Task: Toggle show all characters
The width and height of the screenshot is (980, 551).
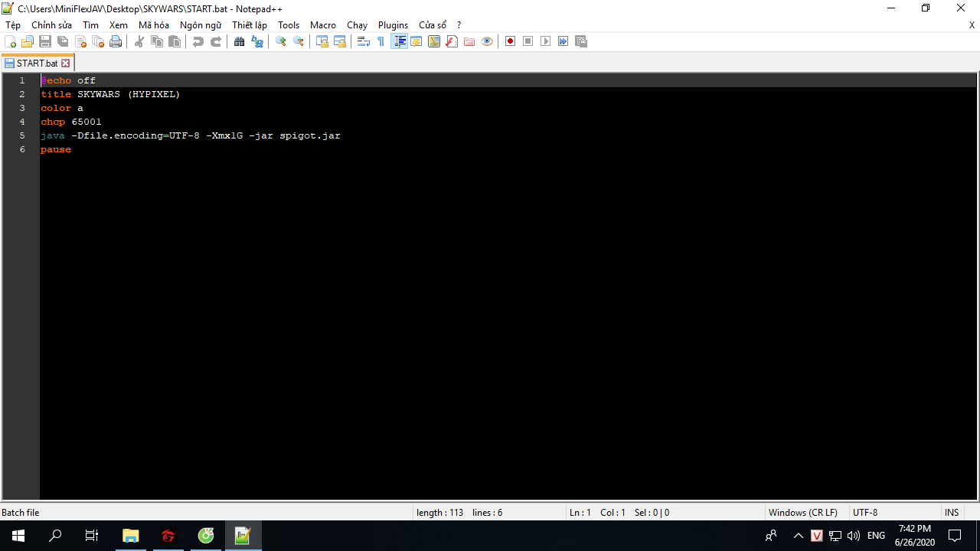Action: (381, 41)
